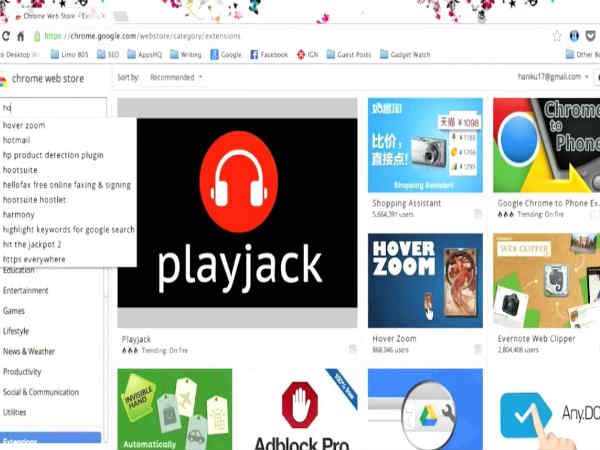The image size is (600, 450).
Task: Choose the hootsuite hootlet suggestion
Action: tap(34, 200)
